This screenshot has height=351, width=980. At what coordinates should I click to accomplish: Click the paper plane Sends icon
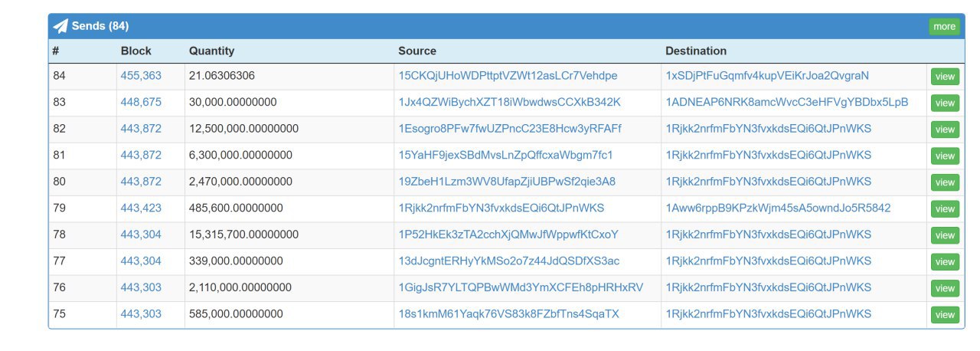tap(60, 26)
